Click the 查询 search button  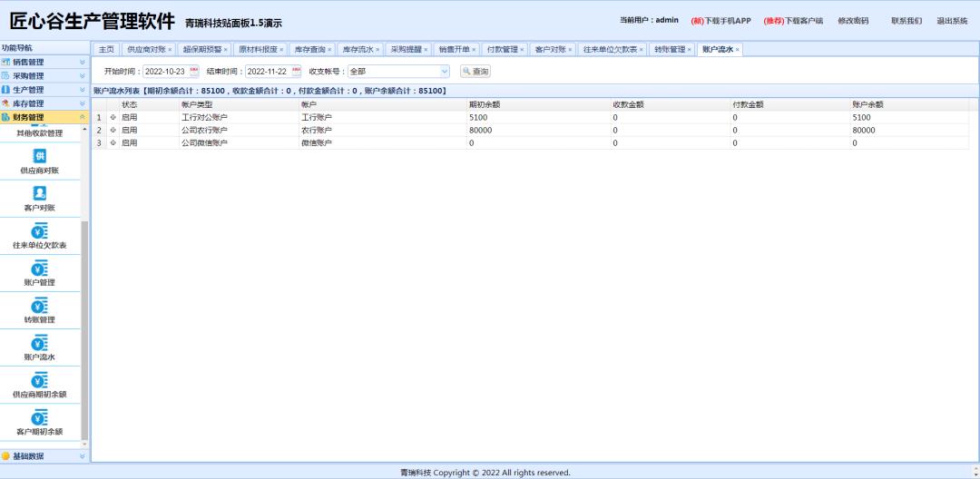[475, 71]
